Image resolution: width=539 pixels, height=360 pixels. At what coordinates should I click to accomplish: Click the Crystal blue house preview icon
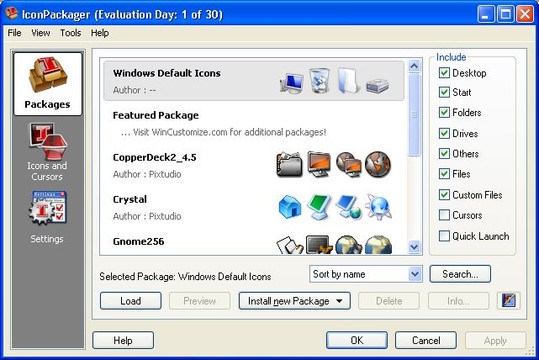point(290,206)
